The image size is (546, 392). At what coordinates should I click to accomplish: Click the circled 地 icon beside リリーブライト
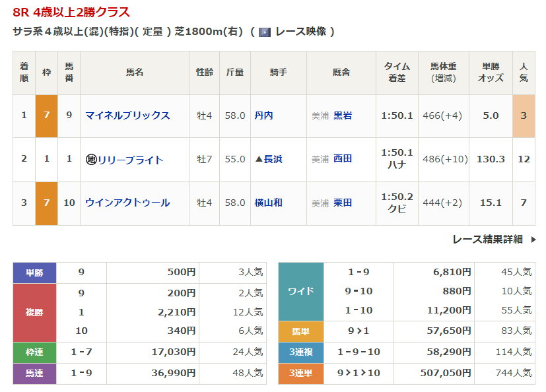(x=91, y=160)
